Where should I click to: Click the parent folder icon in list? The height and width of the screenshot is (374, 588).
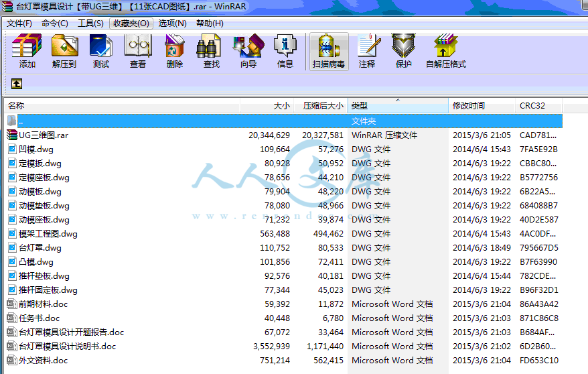(x=11, y=121)
